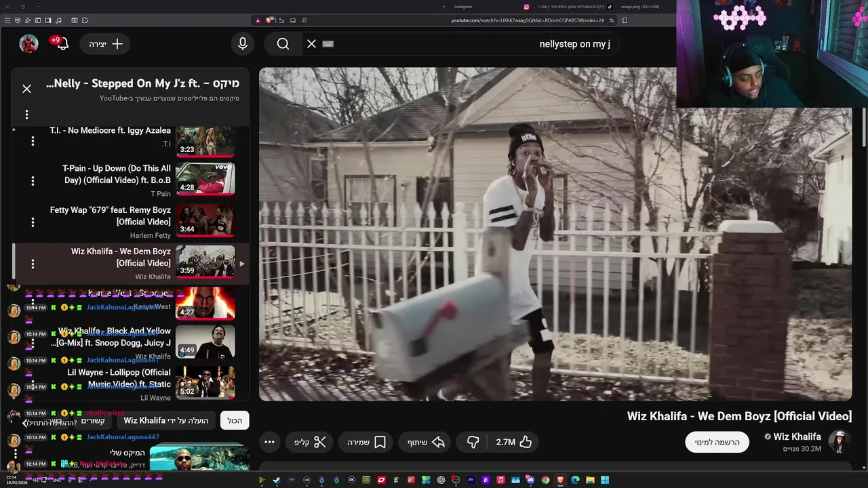Open the browser hamburger menu icon
The image size is (868, 488).
pyautogui.click(x=7, y=20)
